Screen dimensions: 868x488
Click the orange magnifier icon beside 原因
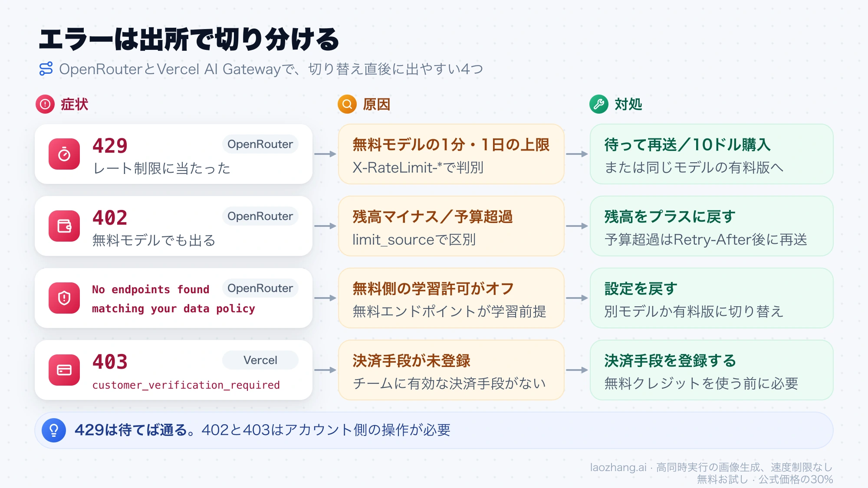pos(347,104)
